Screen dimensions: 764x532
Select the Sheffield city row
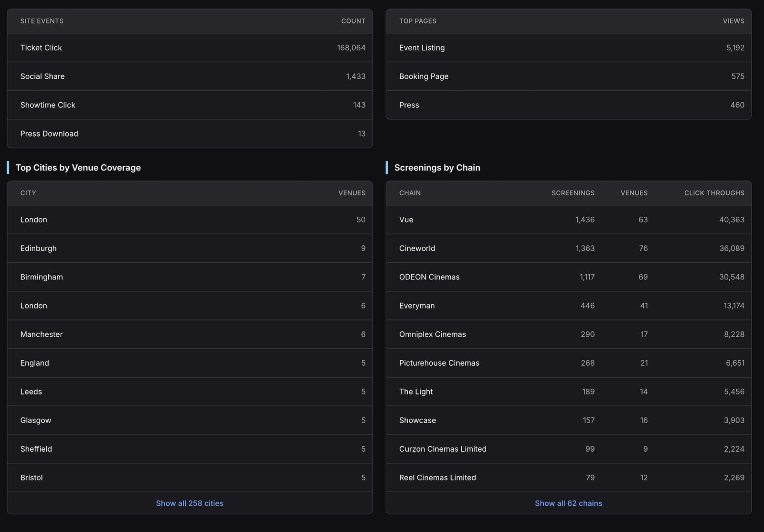[x=190, y=449]
